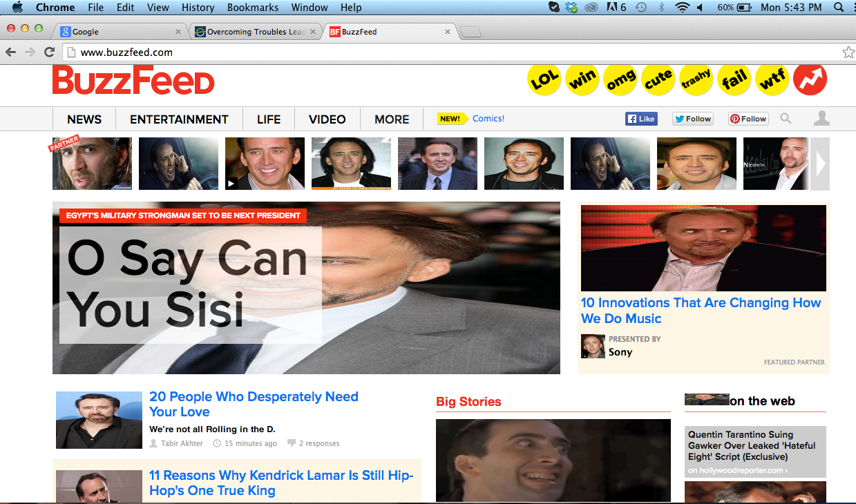856x504 pixels.
Task: Open the Quentin Tarantino Suing Gawker story
Action: coord(752,445)
